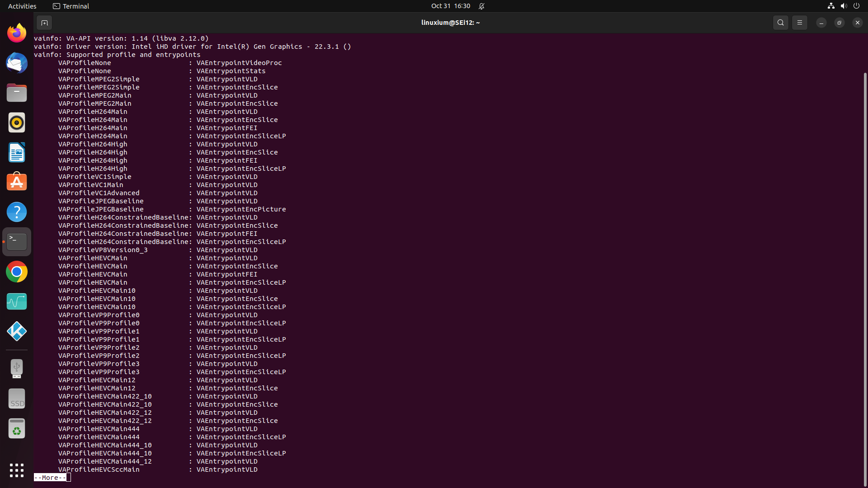Open the volume speaker icon
Screen dimensions: 868x488
point(844,6)
